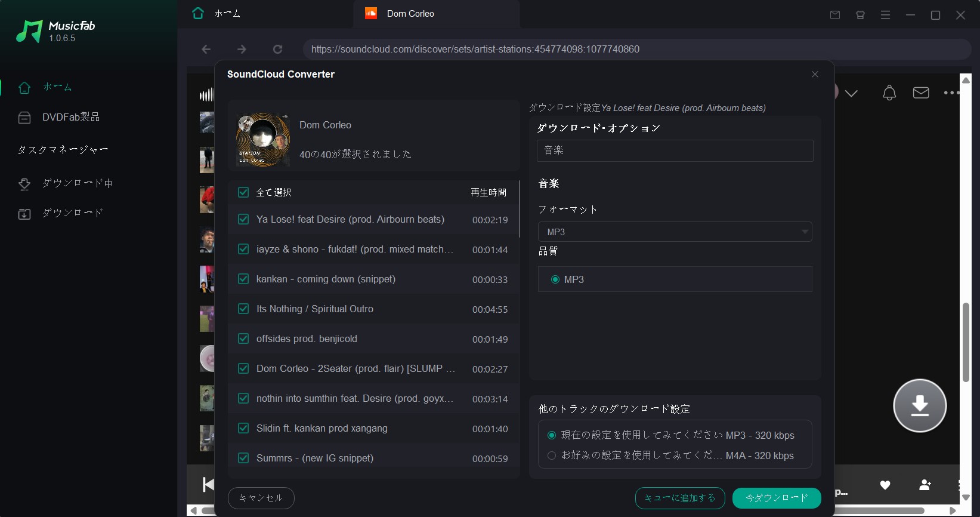Select お好みの設定 M4A - 320 kbps option

pyautogui.click(x=552, y=456)
